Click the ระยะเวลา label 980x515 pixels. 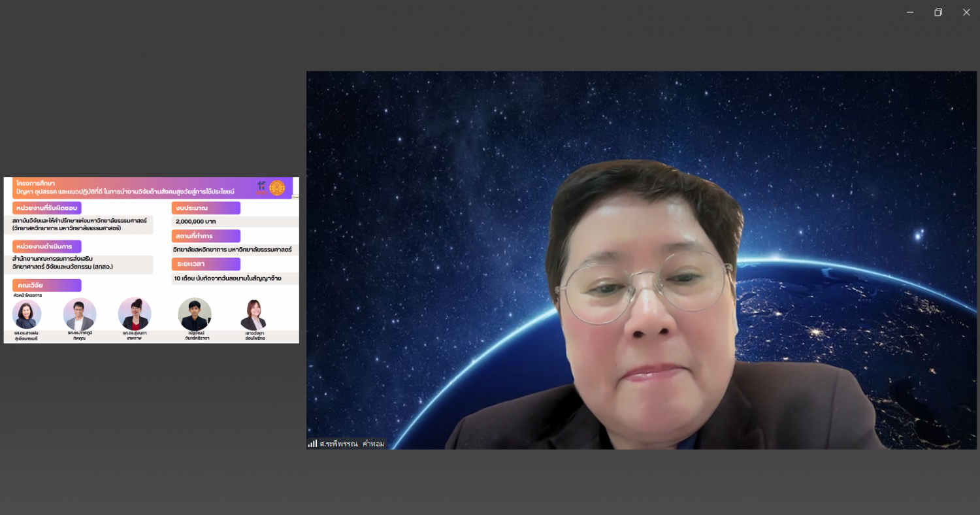click(x=206, y=264)
